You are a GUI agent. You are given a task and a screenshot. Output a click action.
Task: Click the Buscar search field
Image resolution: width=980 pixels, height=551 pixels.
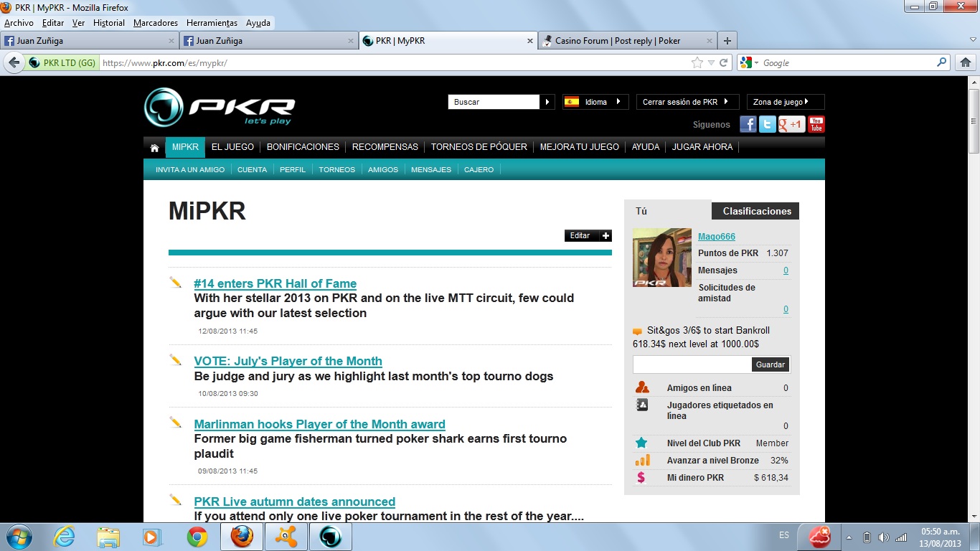494,102
